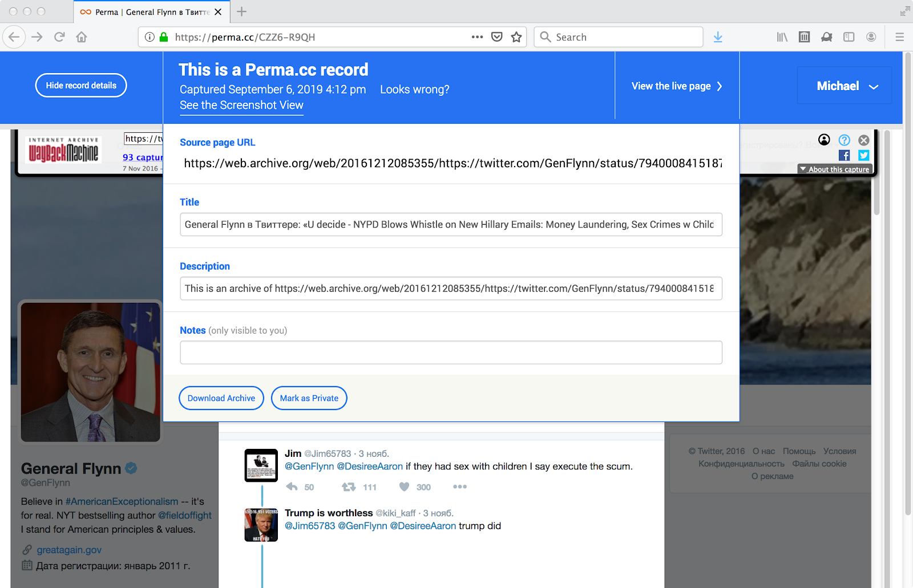Focus the browser Search box
Viewport: 913px width, 588px height.
(619, 37)
